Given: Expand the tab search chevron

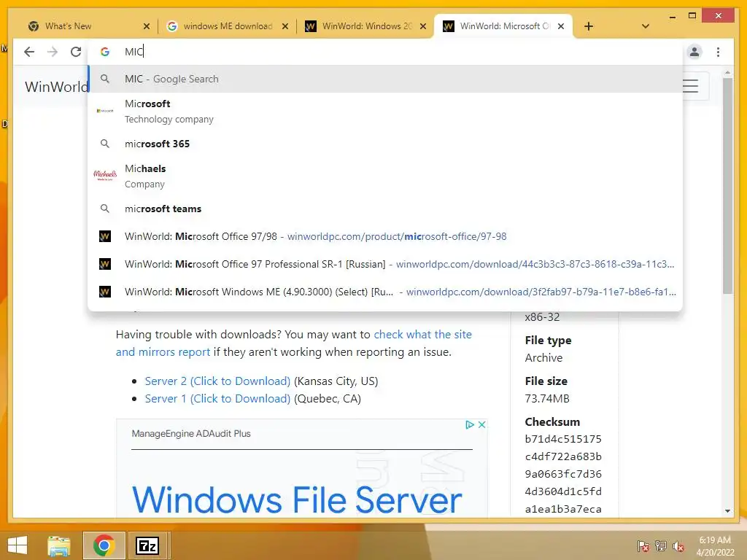Looking at the screenshot, I should point(646,26).
